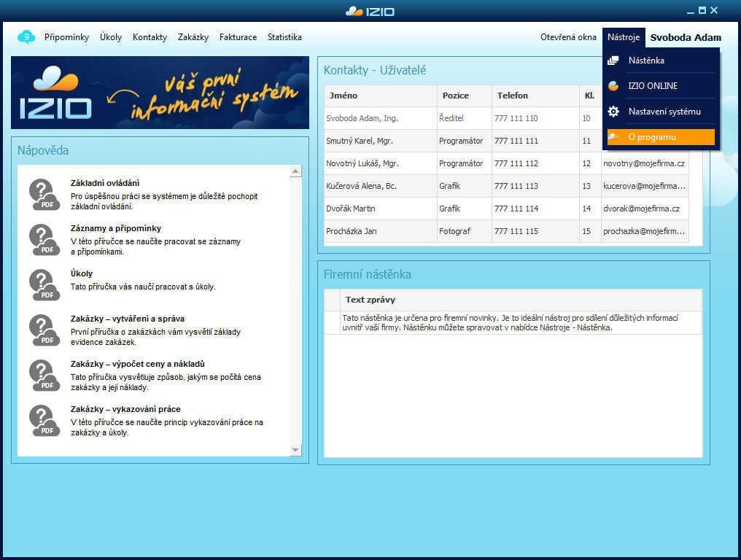
Task: Select Nástěnka from the Nástroje dropdown
Action: (x=661, y=61)
